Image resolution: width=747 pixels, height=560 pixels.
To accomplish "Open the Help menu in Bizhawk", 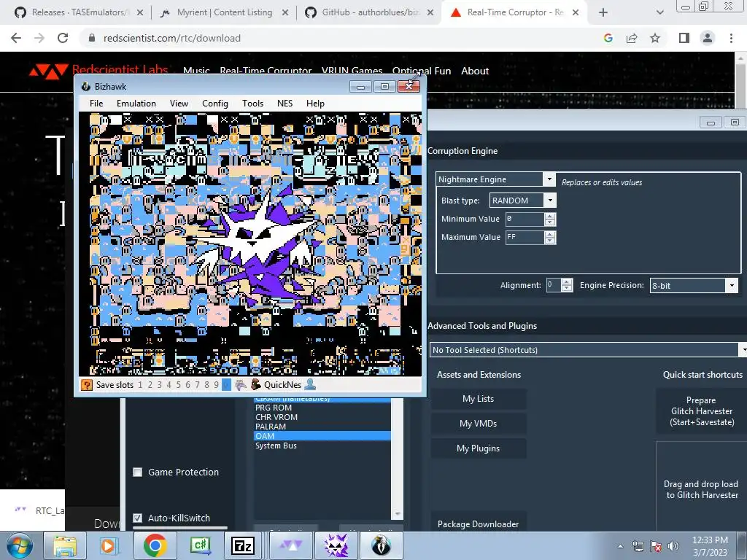I will click(x=315, y=104).
